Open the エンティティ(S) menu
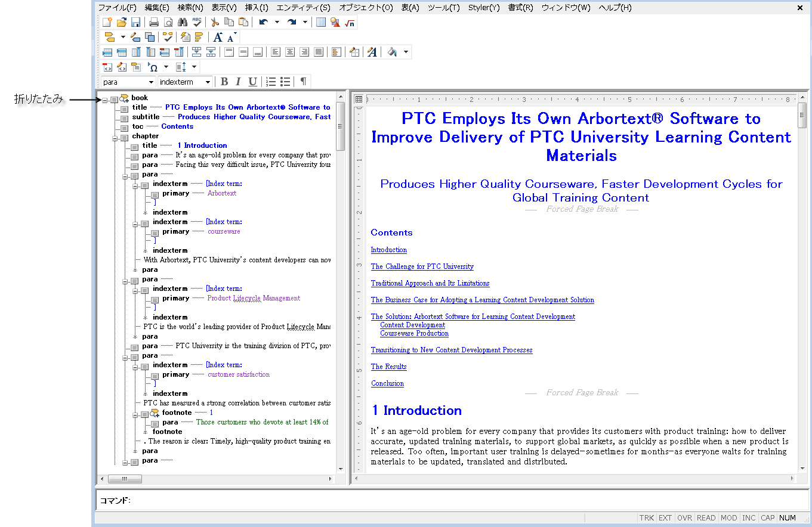Viewport: 812px width, 527px height. coord(303,8)
